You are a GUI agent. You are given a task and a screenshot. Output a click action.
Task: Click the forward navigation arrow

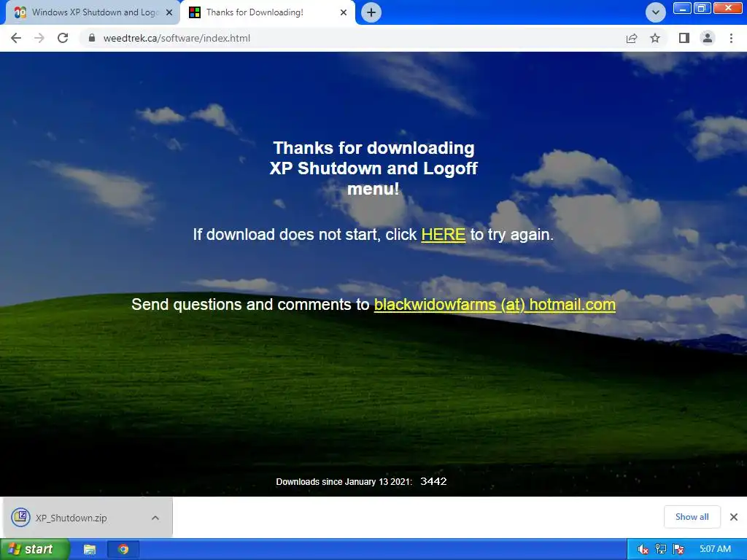point(39,38)
